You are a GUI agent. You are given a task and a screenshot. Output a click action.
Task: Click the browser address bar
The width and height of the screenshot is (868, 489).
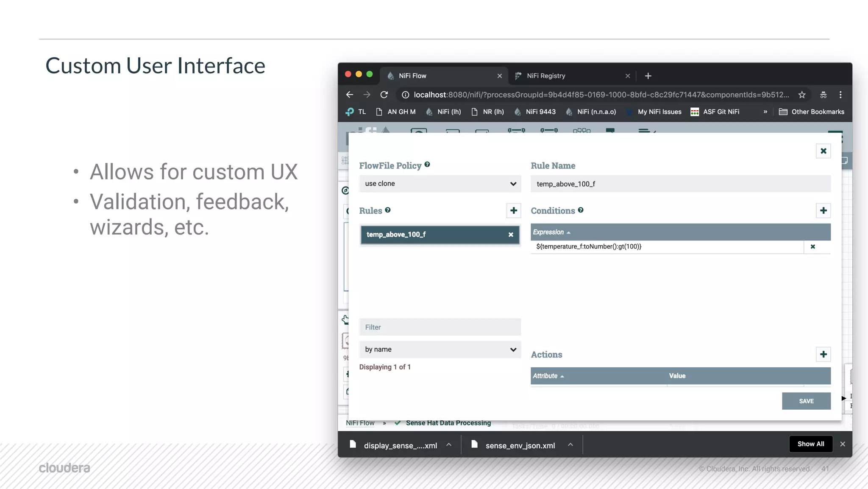[602, 95]
